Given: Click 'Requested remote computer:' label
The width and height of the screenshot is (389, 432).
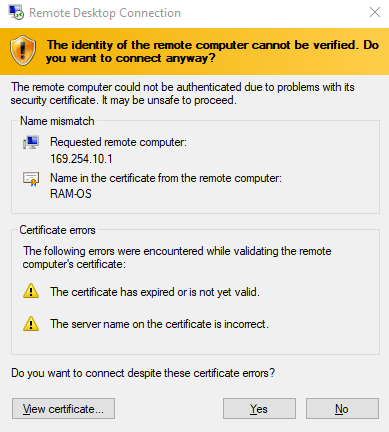Looking at the screenshot, I should [x=118, y=142].
